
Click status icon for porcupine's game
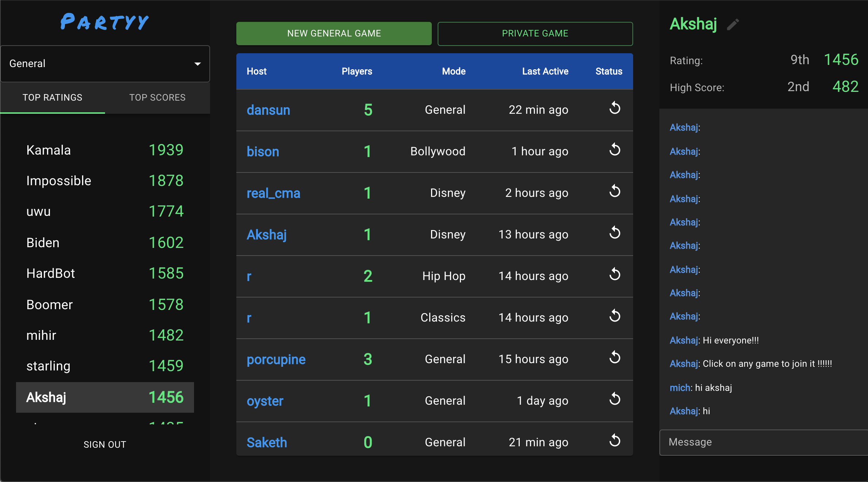click(615, 358)
